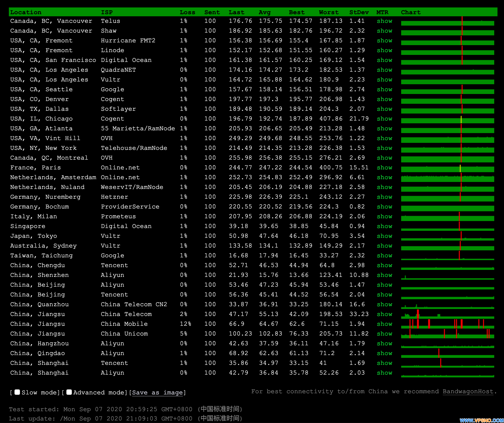Show MTR for Milan Prometeus row
The width and height of the screenshot is (504, 423).
point(384,217)
